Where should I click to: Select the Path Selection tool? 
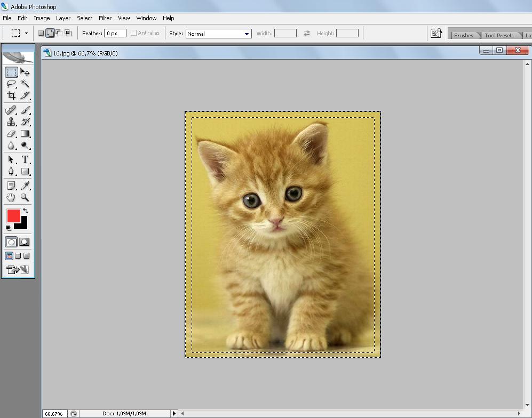[11, 159]
